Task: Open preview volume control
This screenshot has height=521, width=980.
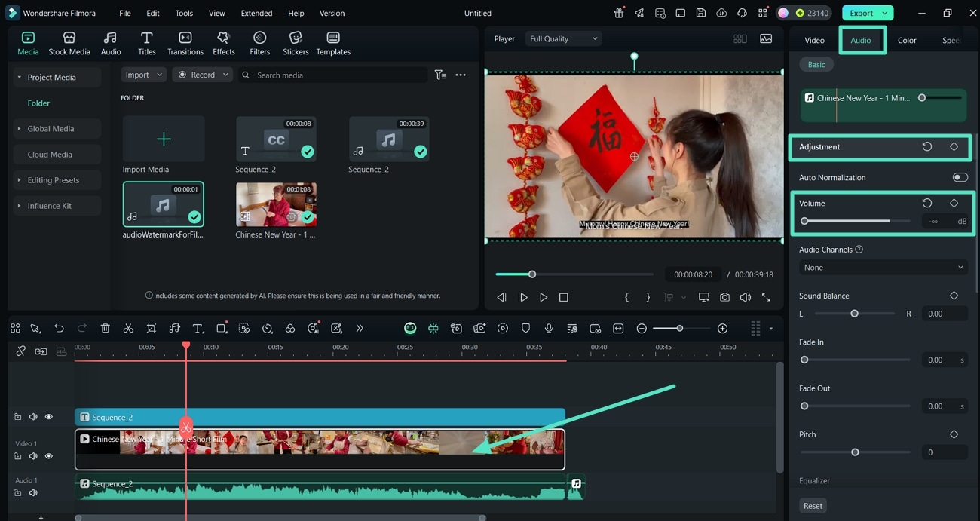Action: click(x=745, y=298)
